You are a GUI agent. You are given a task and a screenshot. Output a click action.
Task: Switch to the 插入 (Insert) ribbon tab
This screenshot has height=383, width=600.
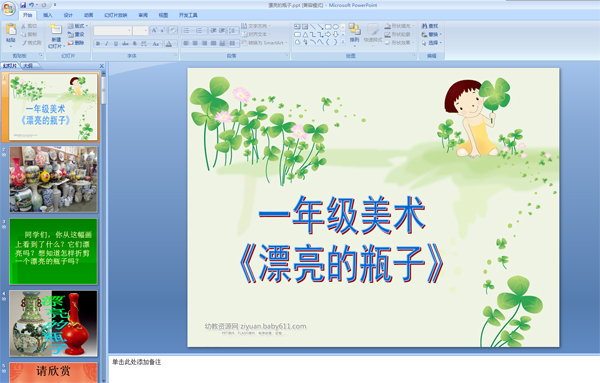click(x=47, y=15)
